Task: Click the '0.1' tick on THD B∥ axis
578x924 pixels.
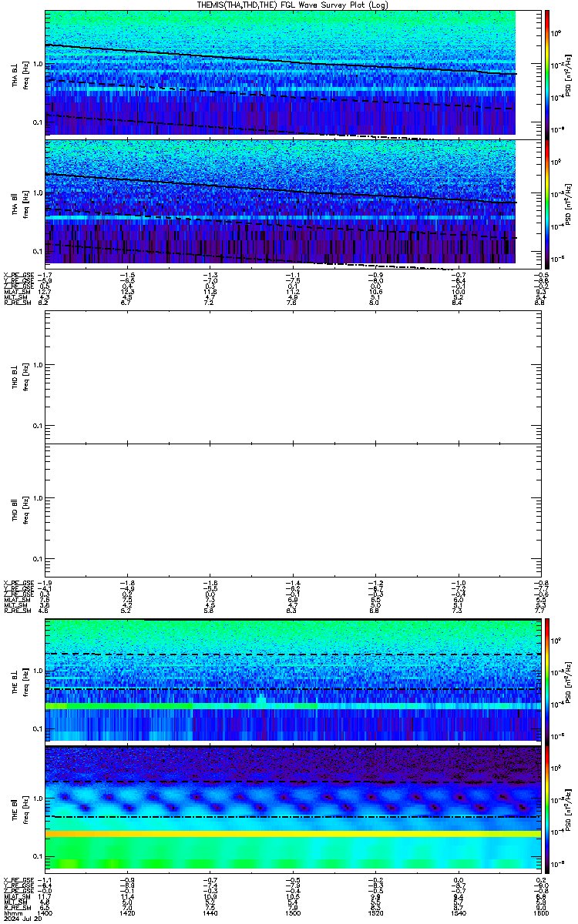Action: click(38, 558)
